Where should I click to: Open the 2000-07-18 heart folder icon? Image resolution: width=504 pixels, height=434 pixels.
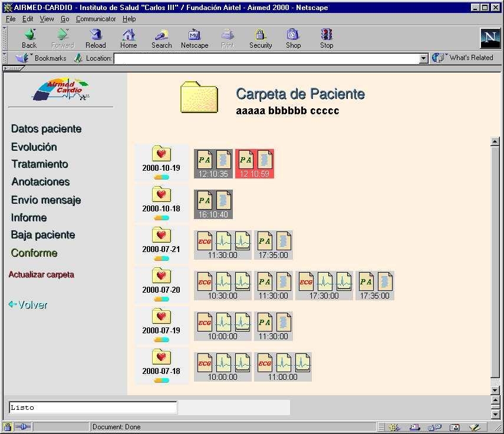(x=161, y=357)
